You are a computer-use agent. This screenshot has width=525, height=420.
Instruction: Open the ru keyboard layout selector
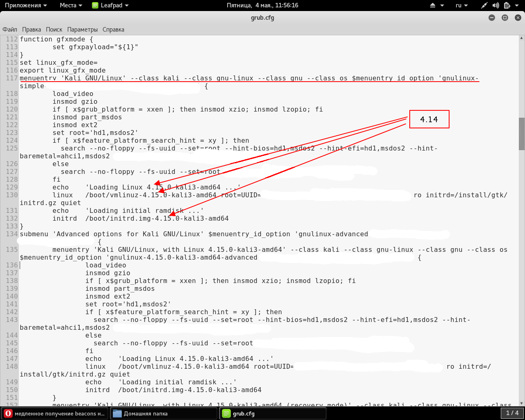pyautogui.click(x=461, y=5)
